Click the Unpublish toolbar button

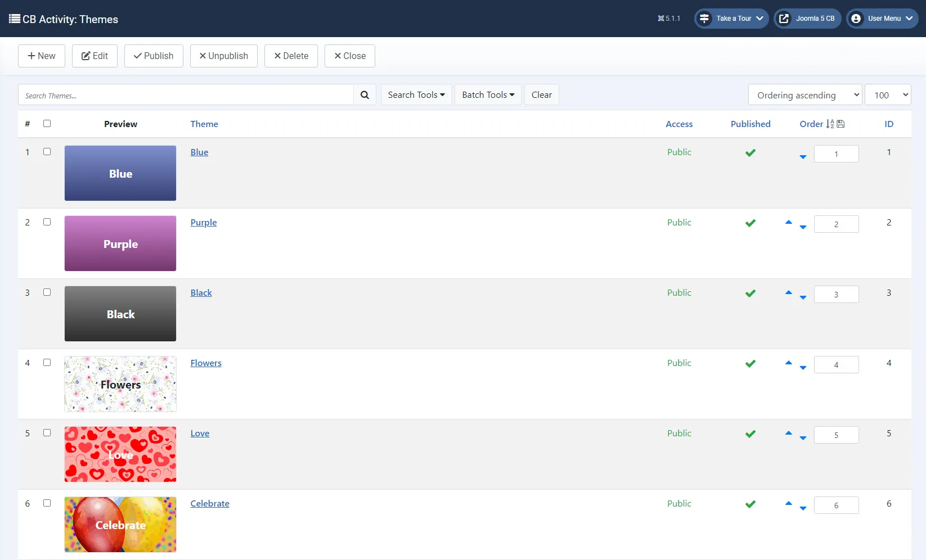click(224, 56)
